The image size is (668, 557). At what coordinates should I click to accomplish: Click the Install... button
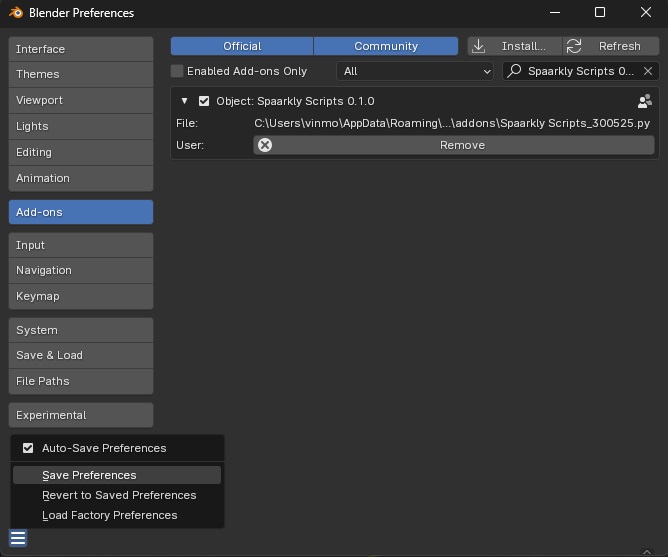tap(515, 46)
